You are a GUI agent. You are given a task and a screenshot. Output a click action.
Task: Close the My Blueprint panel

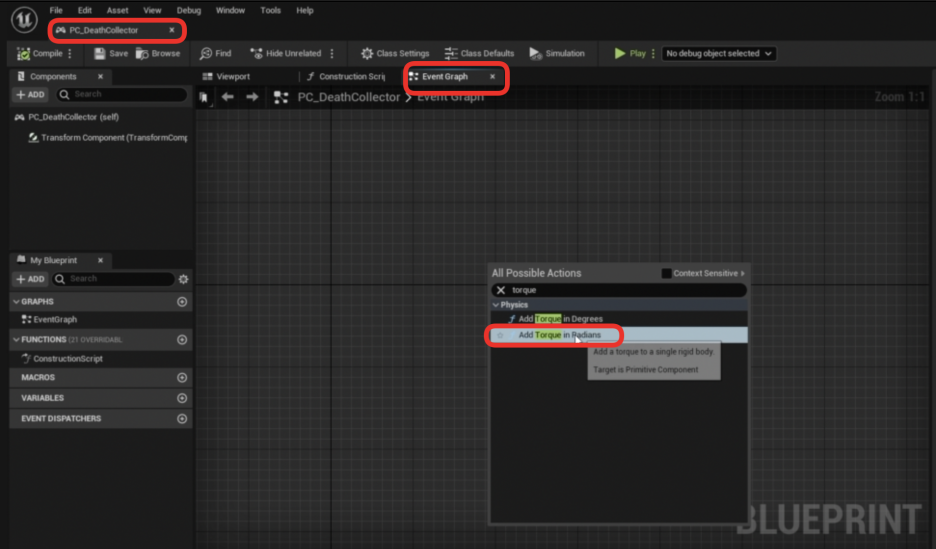(100, 260)
